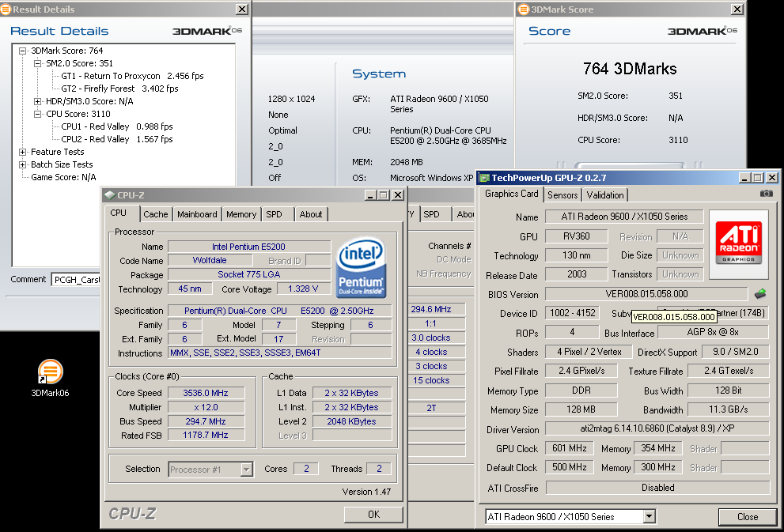Screen dimensions: 784x532
Task: Click the Comment input field
Action: (76, 280)
